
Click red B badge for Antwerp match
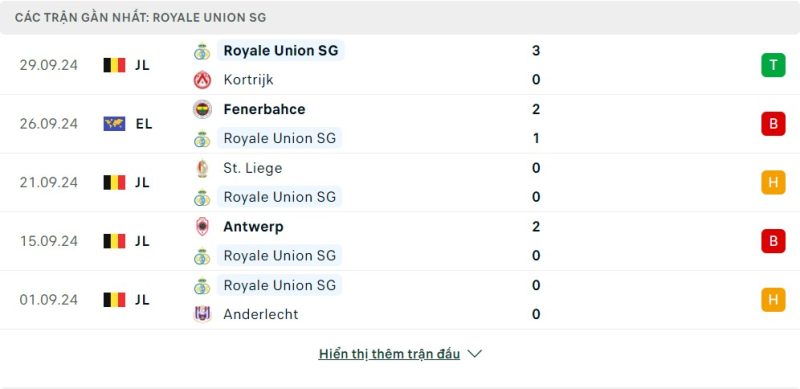tap(773, 241)
